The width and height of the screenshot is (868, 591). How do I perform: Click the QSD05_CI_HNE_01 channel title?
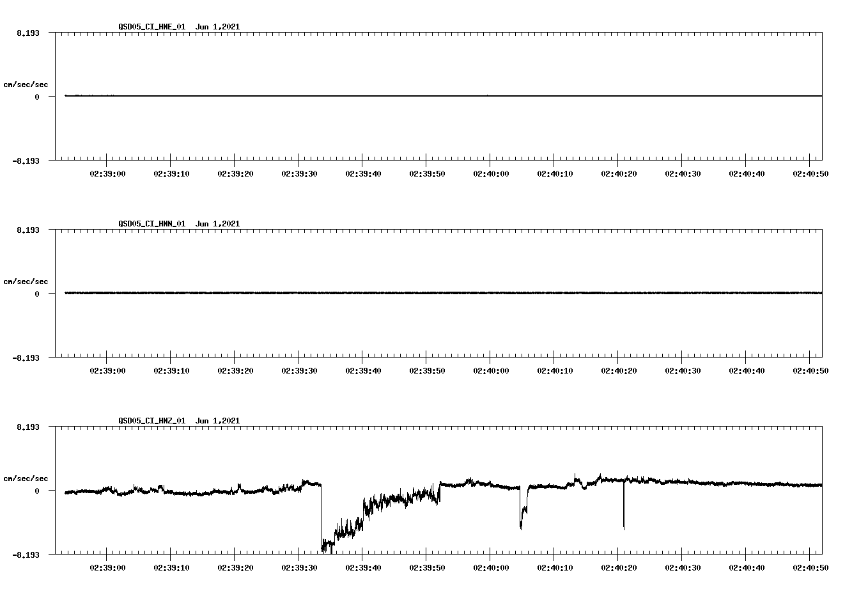pos(152,26)
